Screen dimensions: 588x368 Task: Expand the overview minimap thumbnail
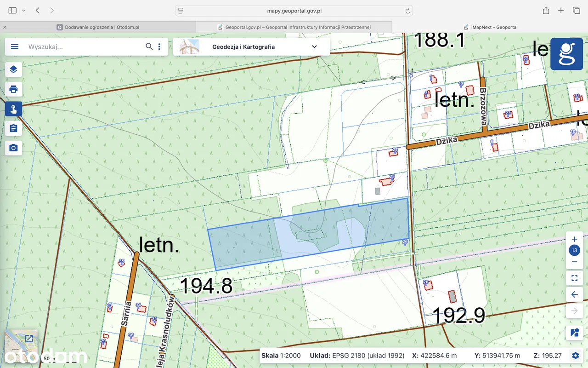click(x=29, y=339)
